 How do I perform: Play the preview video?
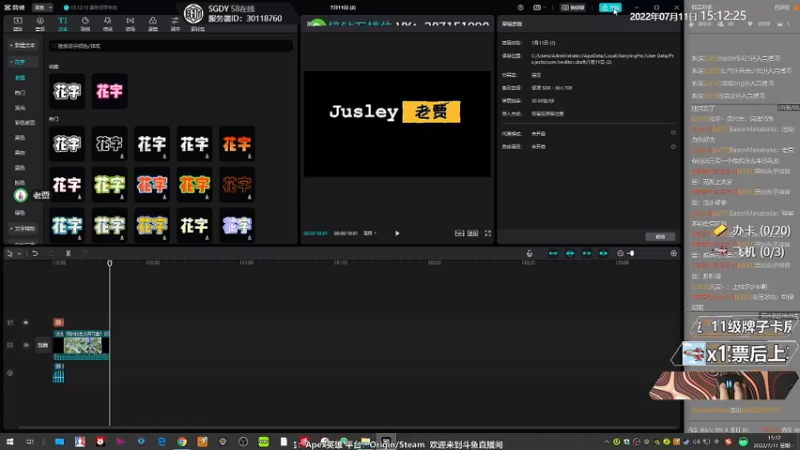click(x=397, y=233)
